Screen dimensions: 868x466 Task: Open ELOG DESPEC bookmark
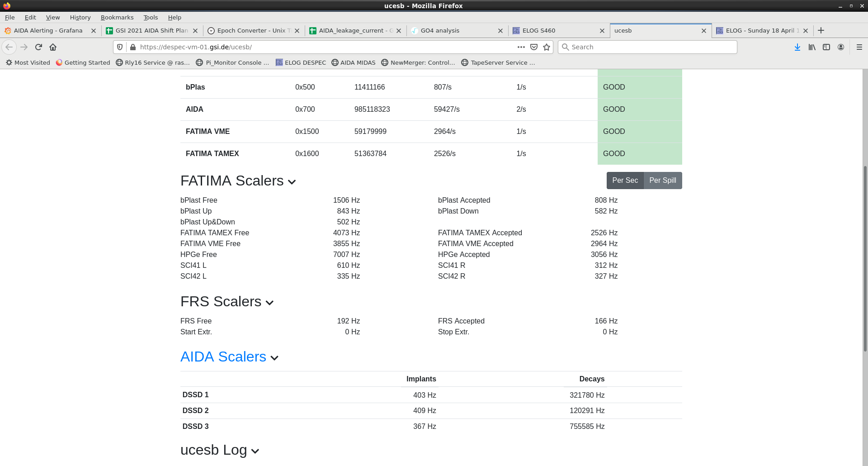(301, 62)
